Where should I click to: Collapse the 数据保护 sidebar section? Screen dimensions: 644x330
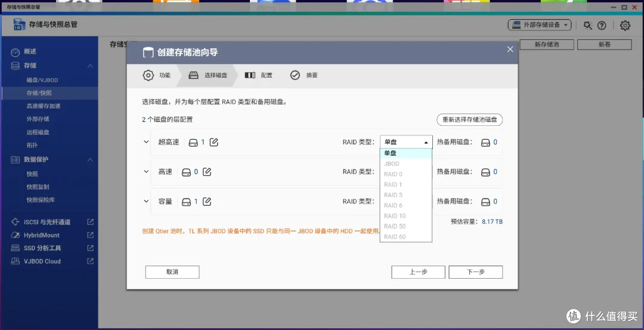pos(90,159)
